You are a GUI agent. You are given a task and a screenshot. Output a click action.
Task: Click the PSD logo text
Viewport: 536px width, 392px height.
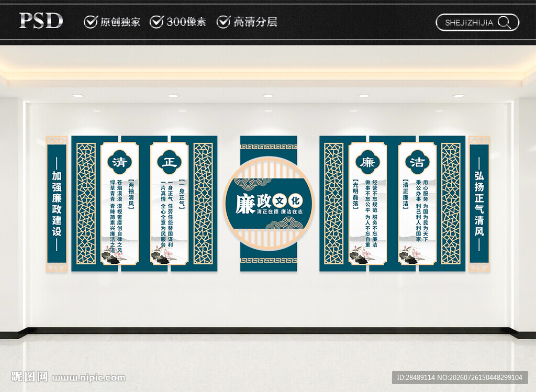click(41, 20)
